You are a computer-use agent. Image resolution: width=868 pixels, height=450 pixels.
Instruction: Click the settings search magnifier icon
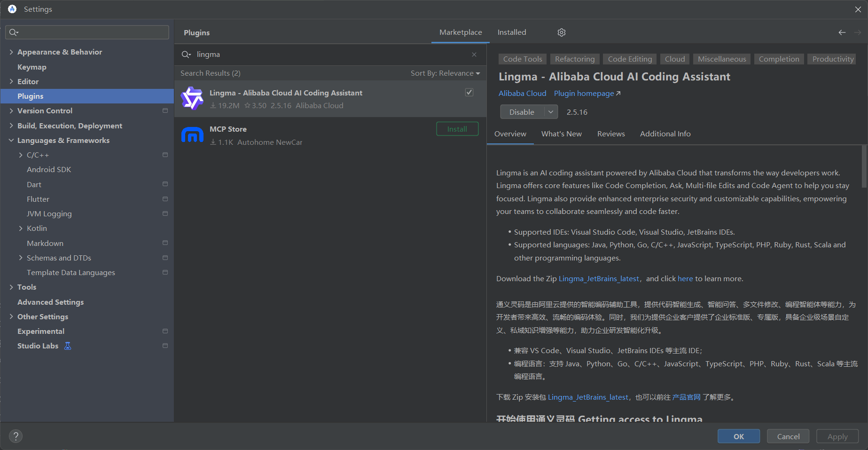pyautogui.click(x=14, y=32)
